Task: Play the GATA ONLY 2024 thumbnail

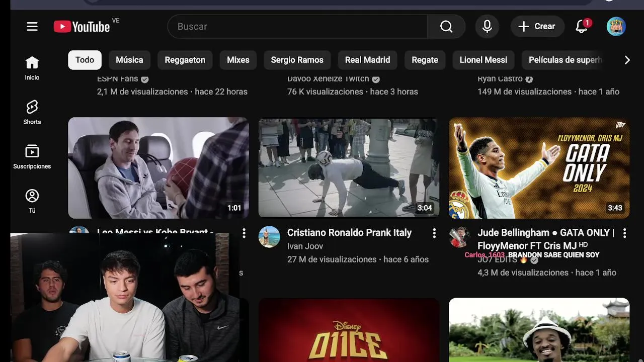Action: point(539,168)
